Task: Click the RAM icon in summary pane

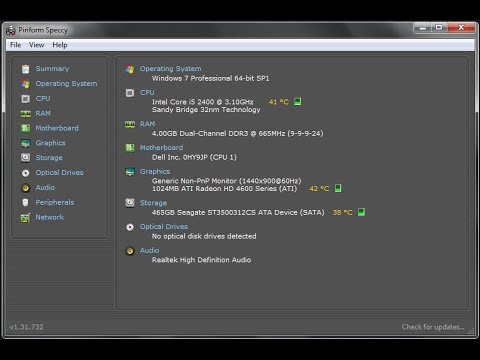Action: click(x=130, y=124)
